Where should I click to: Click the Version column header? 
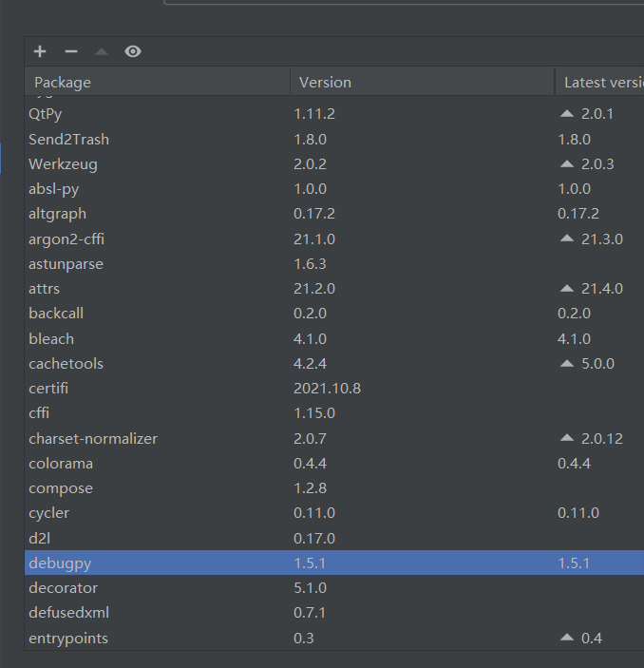pyautogui.click(x=423, y=82)
